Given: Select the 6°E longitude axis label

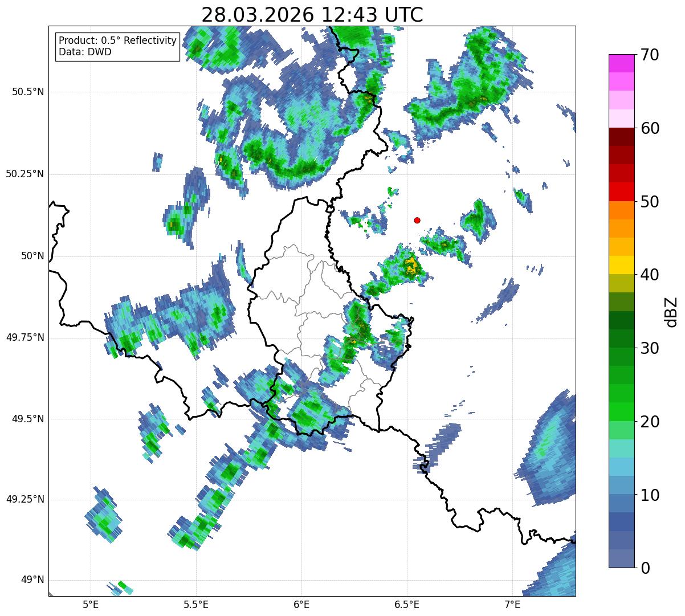Looking at the screenshot, I should pos(301,604).
